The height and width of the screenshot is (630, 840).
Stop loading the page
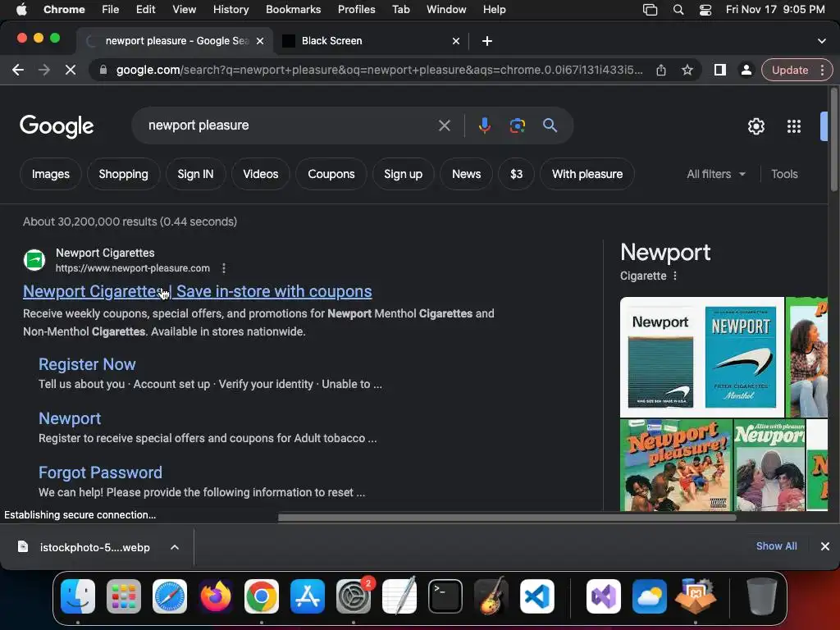click(x=71, y=70)
